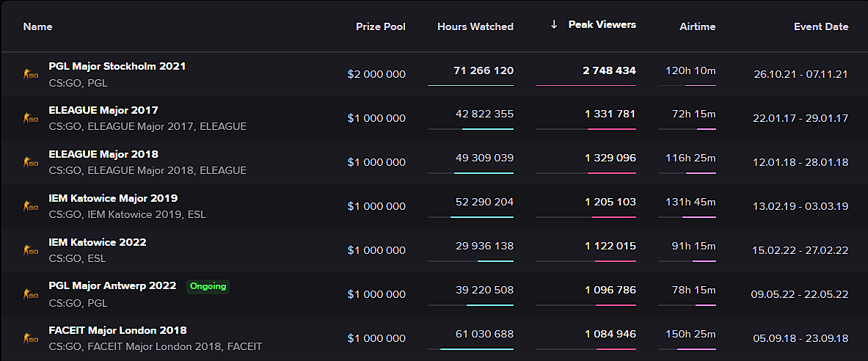Click event date 15.02.22 - 27.02.22

pos(800,250)
